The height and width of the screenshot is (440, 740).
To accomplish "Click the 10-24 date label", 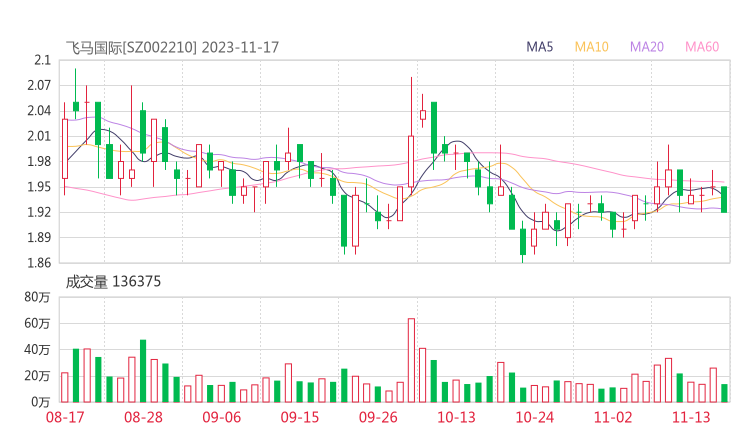I will click(534, 417).
